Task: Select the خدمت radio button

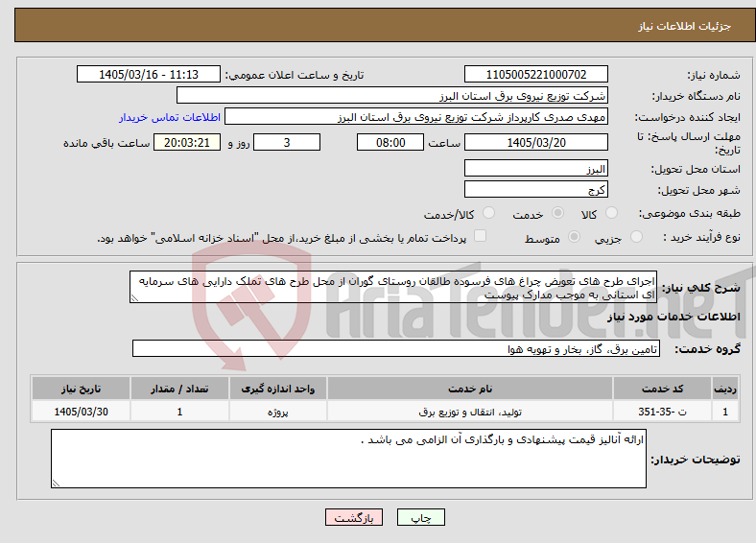Action: point(557,213)
